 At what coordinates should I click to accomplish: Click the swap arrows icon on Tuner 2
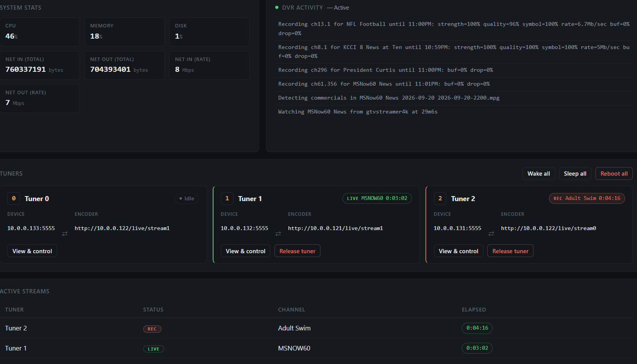(491, 234)
